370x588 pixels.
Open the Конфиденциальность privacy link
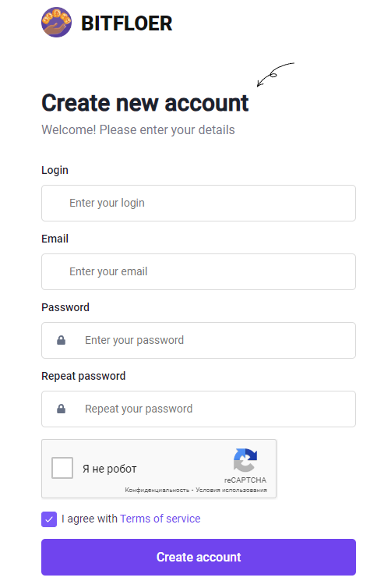(x=157, y=490)
